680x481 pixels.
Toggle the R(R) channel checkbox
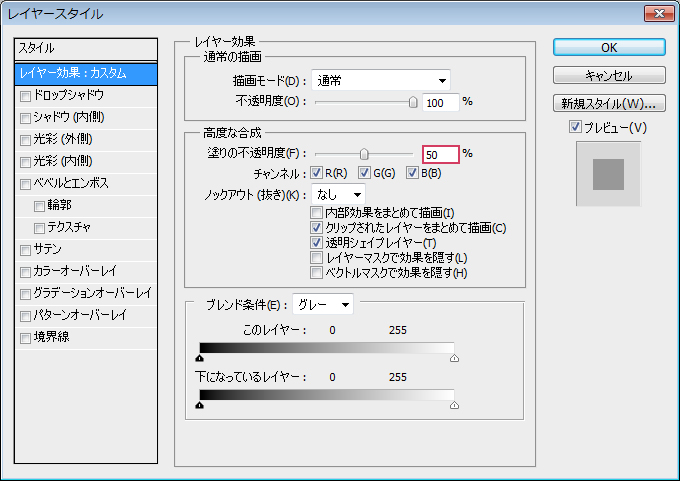pos(316,173)
